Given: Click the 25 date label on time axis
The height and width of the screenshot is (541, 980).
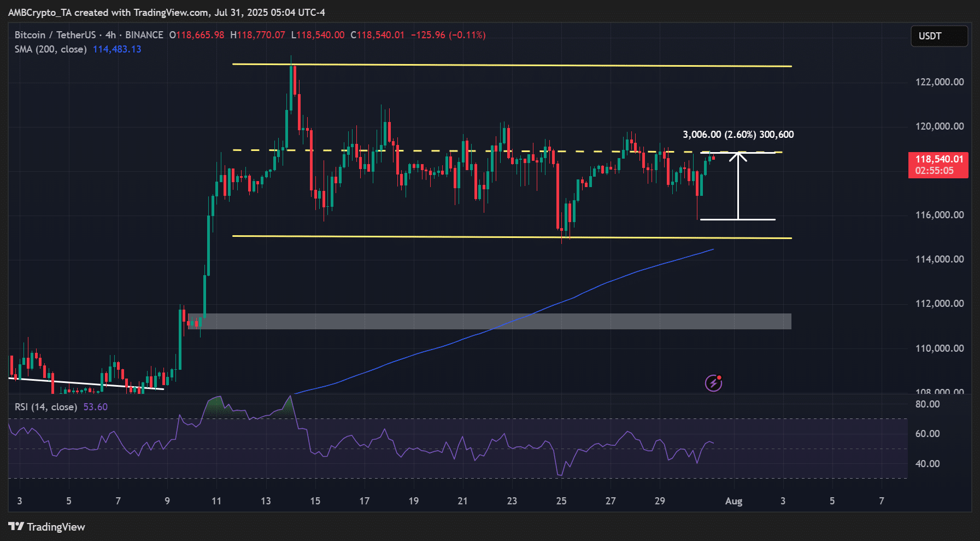Looking at the screenshot, I should click(x=561, y=501).
